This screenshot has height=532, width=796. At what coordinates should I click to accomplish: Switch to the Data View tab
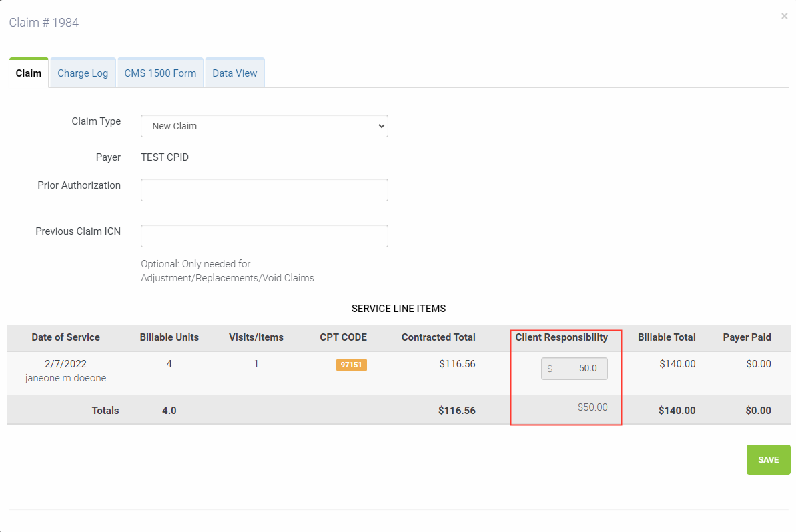pyautogui.click(x=235, y=73)
